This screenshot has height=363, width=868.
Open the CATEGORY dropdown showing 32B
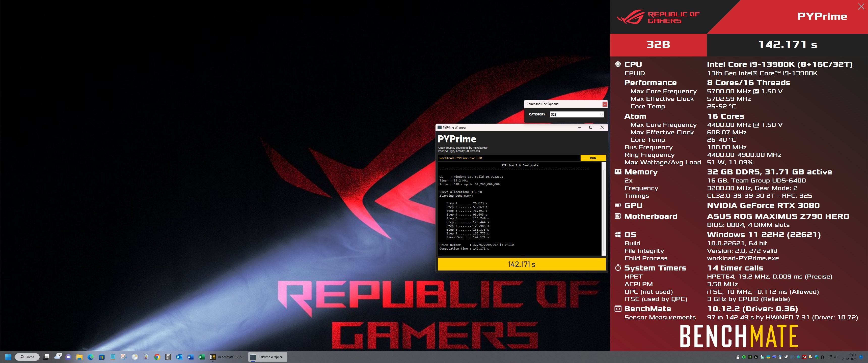tap(577, 114)
